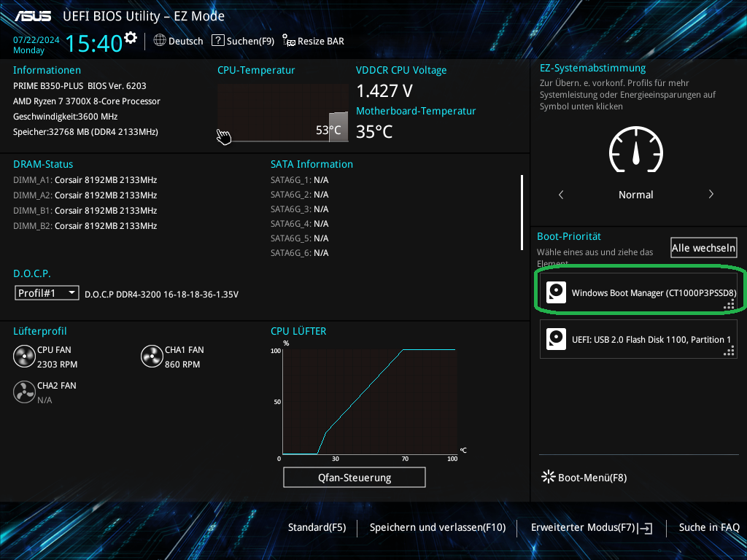Load Standard(F5) defaults

(317, 528)
